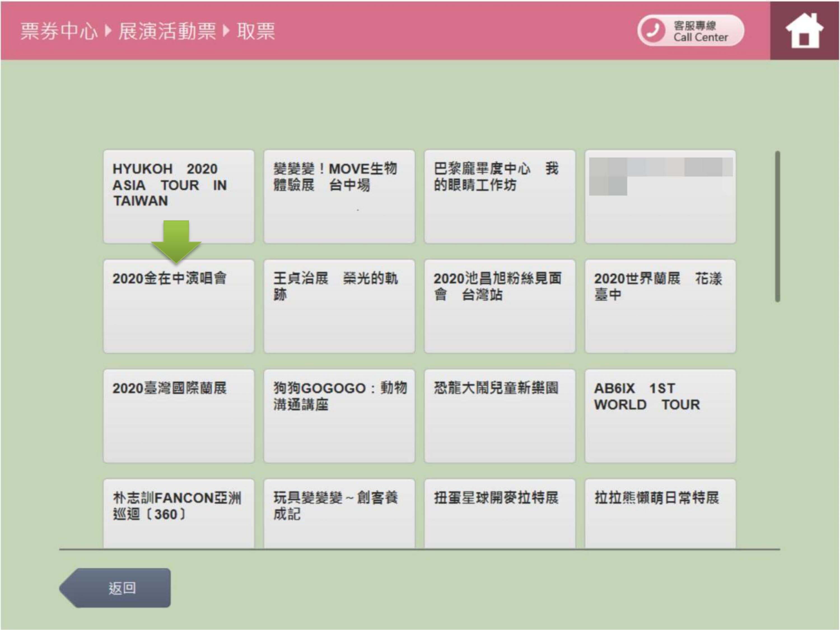The image size is (840, 630).
Task: Tap 恐龍大鬧兒童新樂園 tile
Action: click(499, 416)
